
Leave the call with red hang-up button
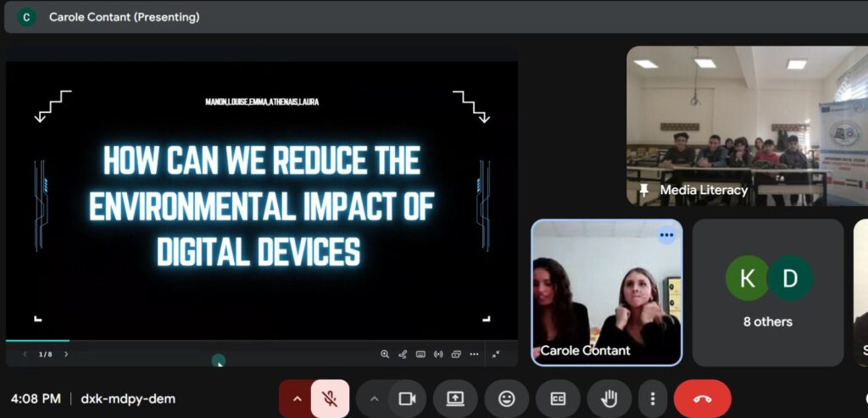tap(702, 398)
